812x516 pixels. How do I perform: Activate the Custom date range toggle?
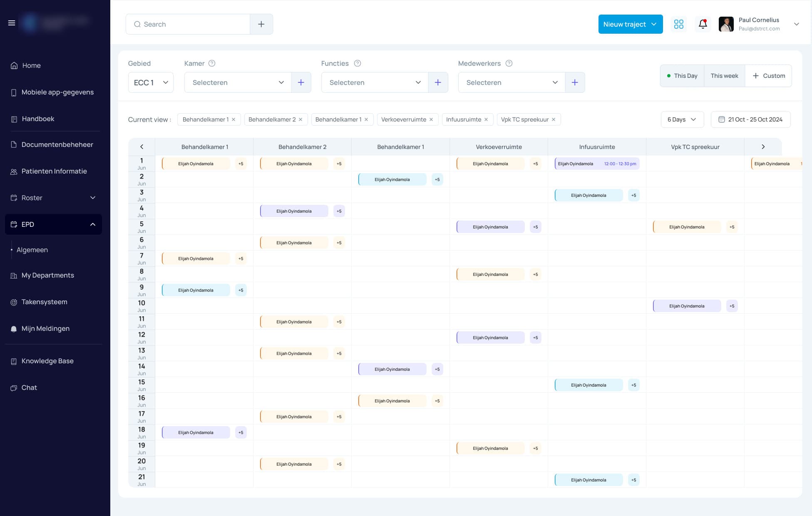pos(769,76)
